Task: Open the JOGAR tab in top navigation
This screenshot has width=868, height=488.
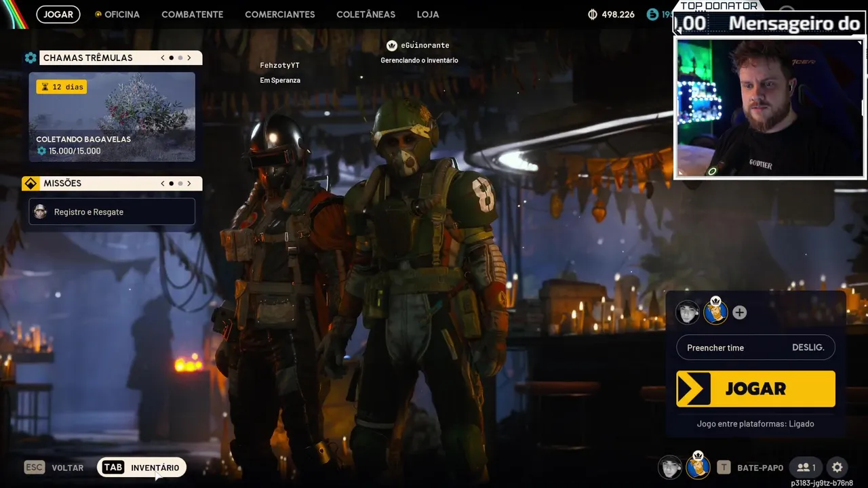Action: 58,14
